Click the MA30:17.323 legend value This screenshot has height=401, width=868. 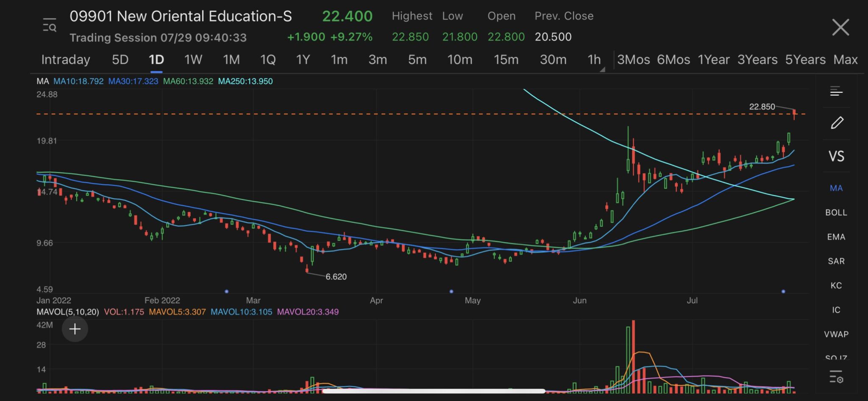point(133,81)
